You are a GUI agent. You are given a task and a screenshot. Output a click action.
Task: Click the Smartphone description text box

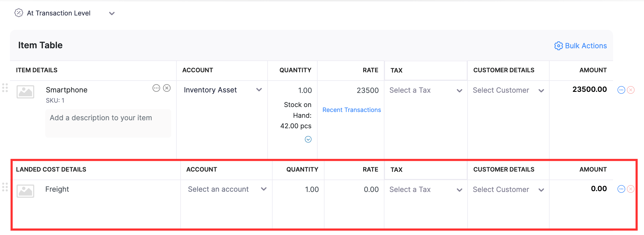pos(108,123)
